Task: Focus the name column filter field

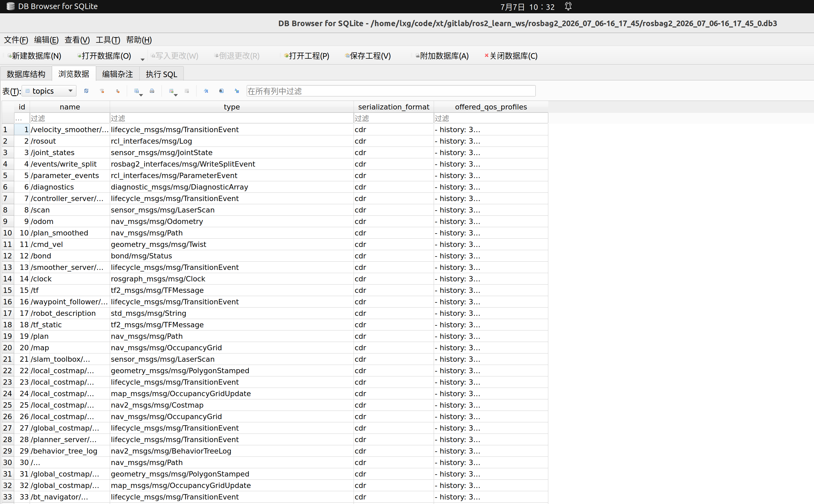Action: [x=70, y=118]
